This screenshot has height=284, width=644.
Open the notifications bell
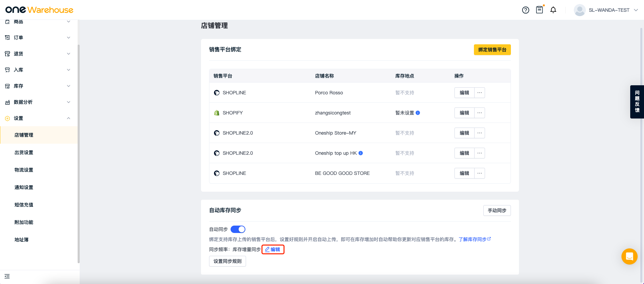pos(553,10)
